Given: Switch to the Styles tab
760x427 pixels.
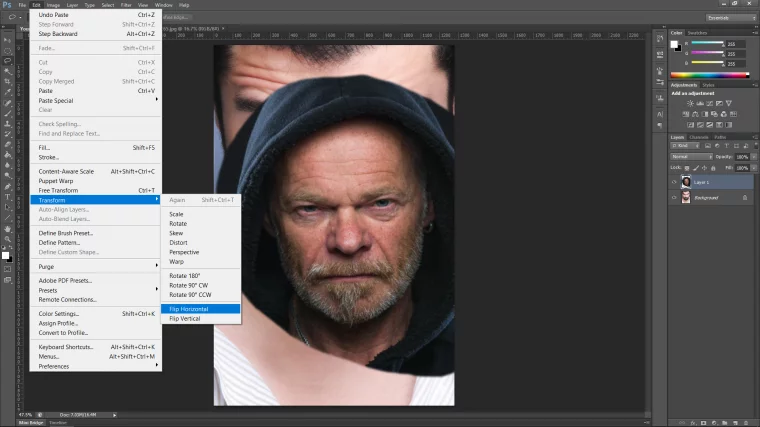Looking at the screenshot, I should point(708,85).
